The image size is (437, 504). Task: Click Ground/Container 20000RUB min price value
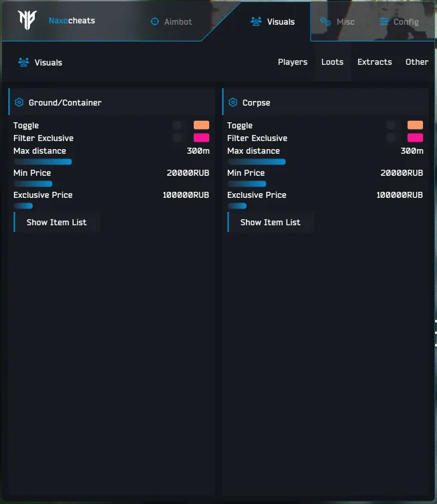click(x=188, y=173)
